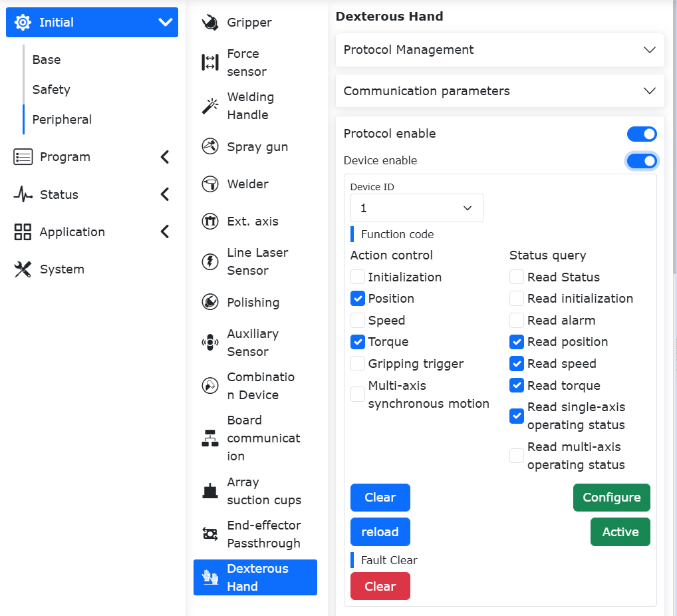Select the Line Laser Sensor icon

pos(210,261)
